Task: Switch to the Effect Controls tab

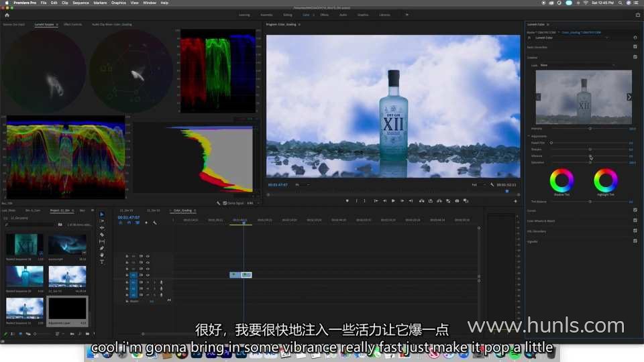Action: click(x=72, y=25)
